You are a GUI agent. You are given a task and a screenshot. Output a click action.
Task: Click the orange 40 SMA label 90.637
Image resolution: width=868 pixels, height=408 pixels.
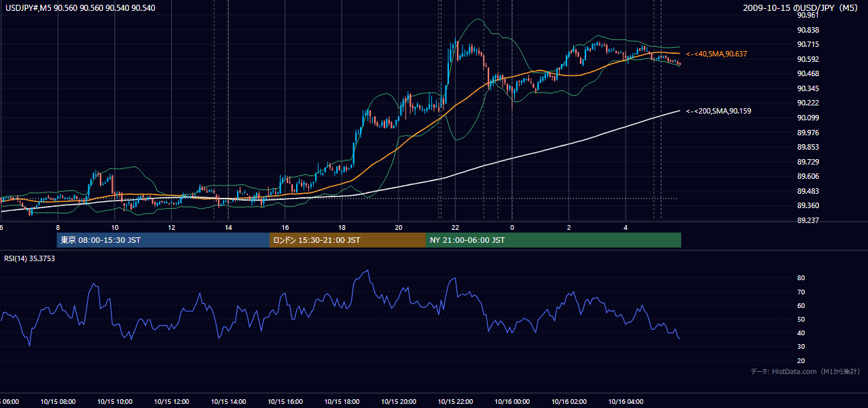(717, 54)
